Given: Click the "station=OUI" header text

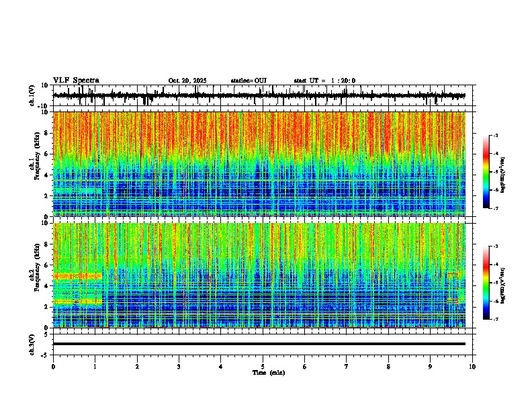Looking at the screenshot, I should coord(249,81).
